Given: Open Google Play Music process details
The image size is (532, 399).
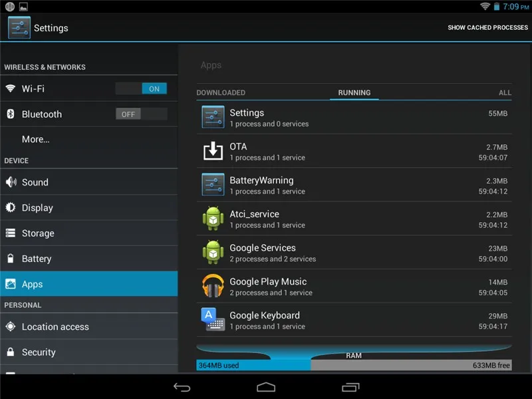Looking at the screenshot, I should (354, 286).
